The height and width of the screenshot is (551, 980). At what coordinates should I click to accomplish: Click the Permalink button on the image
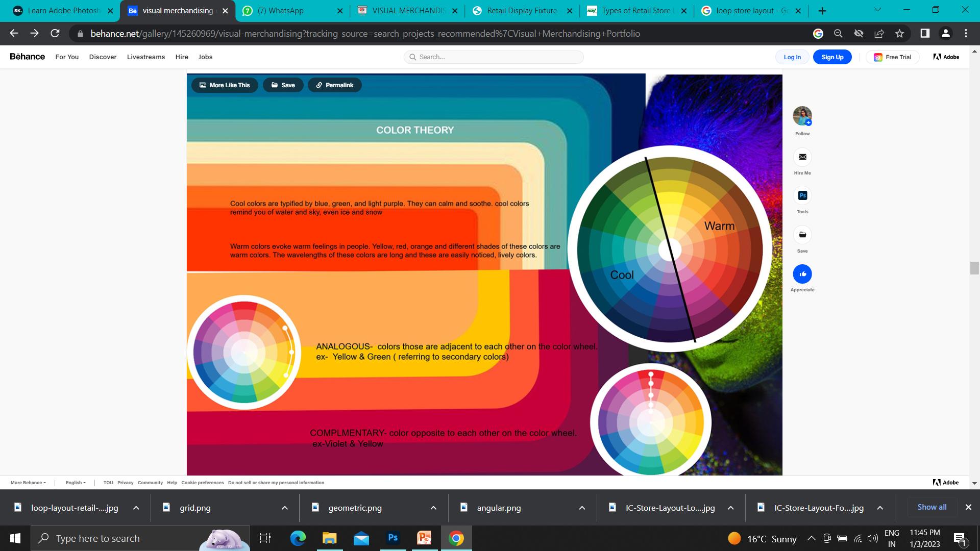334,85
